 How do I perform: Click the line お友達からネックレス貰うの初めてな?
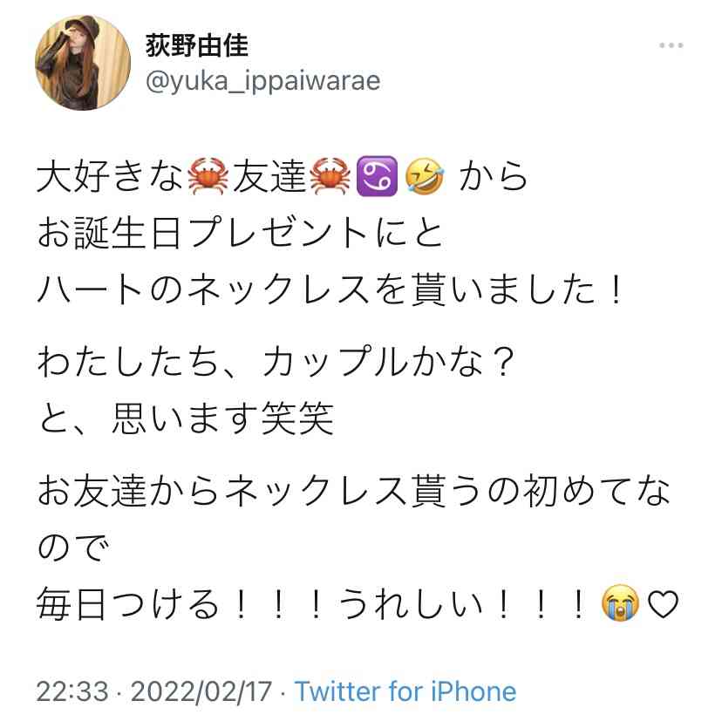click(x=354, y=491)
